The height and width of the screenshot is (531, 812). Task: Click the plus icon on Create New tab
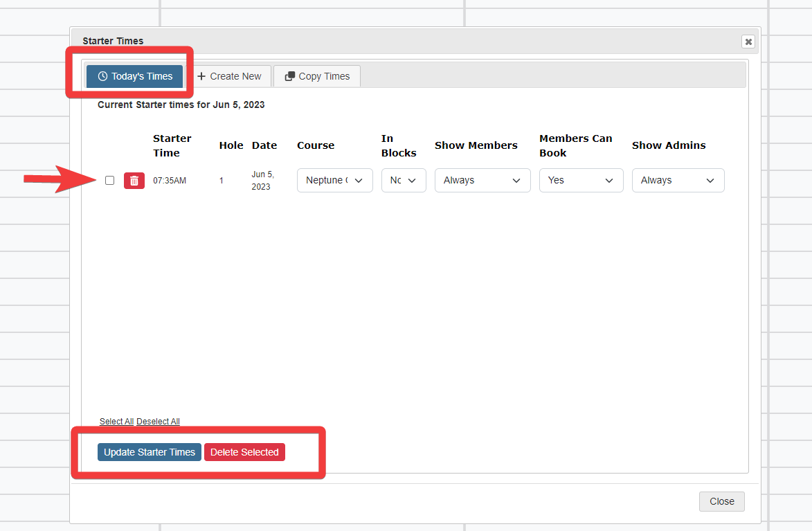(x=201, y=76)
